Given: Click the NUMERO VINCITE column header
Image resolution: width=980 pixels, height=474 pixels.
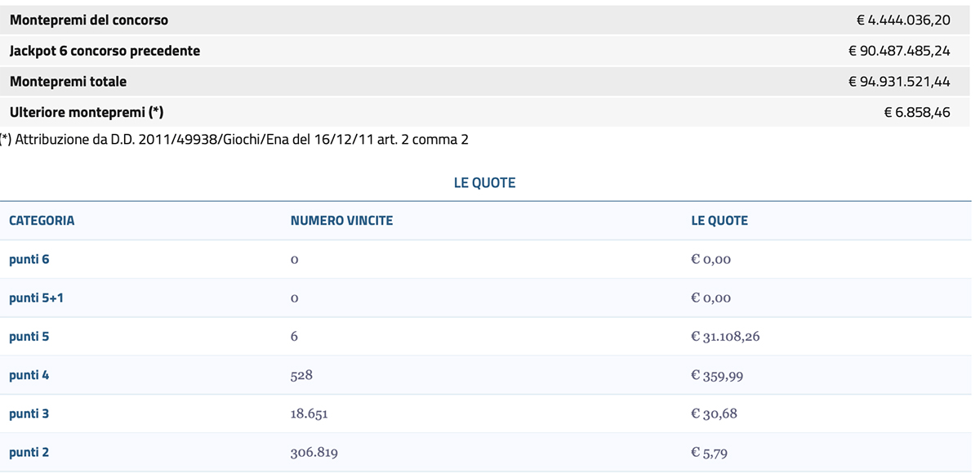Looking at the screenshot, I should 341,221.
